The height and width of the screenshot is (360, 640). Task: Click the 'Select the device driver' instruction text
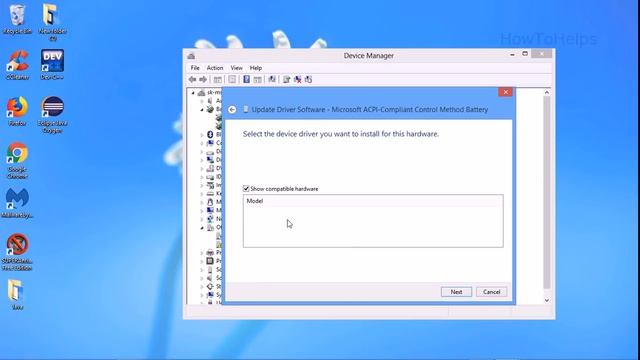click(341, 134)
